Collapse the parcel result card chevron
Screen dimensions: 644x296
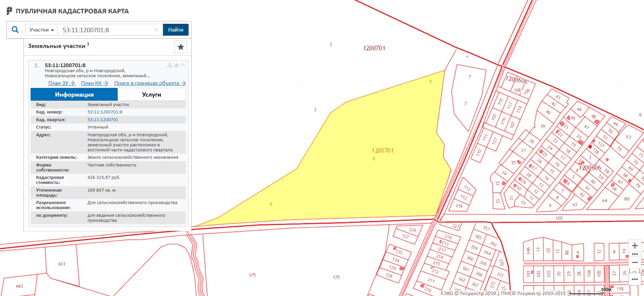pyautogui.click(x=183, y=65)
